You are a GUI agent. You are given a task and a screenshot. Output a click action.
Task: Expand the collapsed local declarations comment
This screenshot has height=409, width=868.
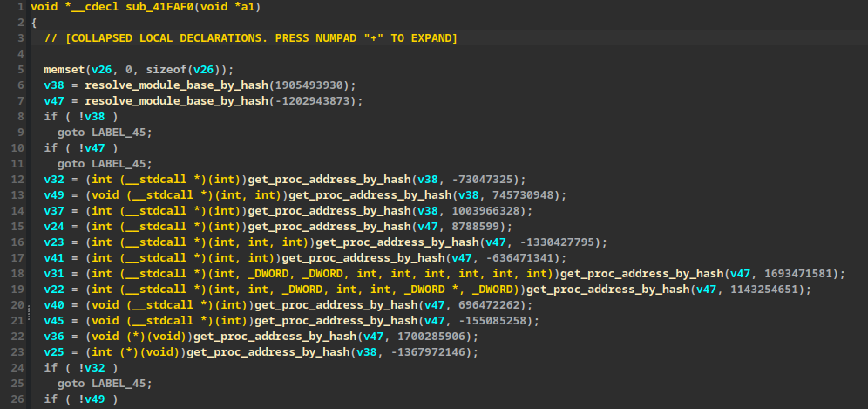251,38
